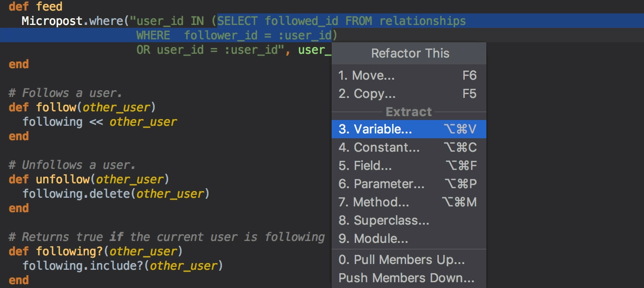Select Extract Variable... option
Viewport: 644px width, 288px height.
(409, 129)
